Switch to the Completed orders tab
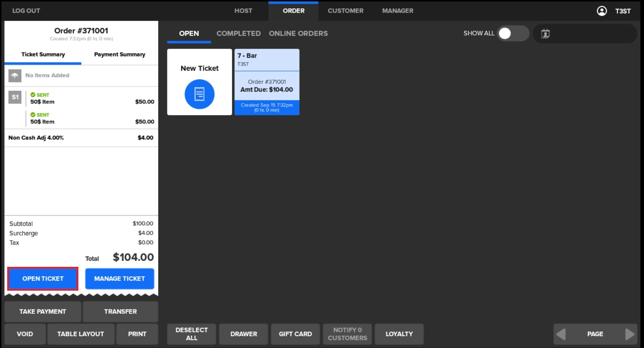644x348 pixels. point(238,34)
